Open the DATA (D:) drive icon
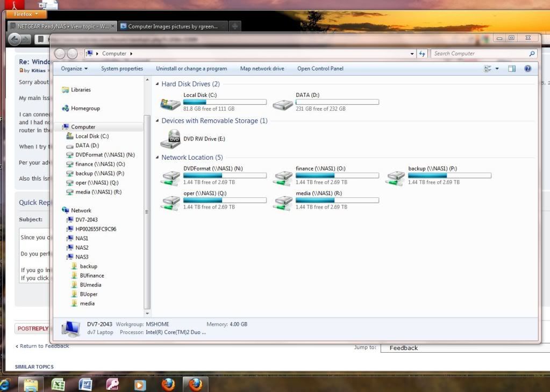This screenshot has height=392, width=550. [283, 104]
